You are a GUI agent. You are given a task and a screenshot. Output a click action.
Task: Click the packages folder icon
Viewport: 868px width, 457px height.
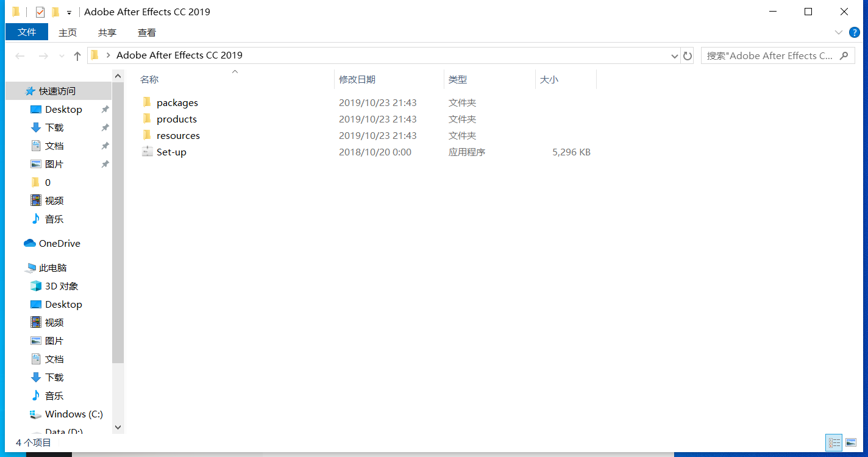[147, 102]
